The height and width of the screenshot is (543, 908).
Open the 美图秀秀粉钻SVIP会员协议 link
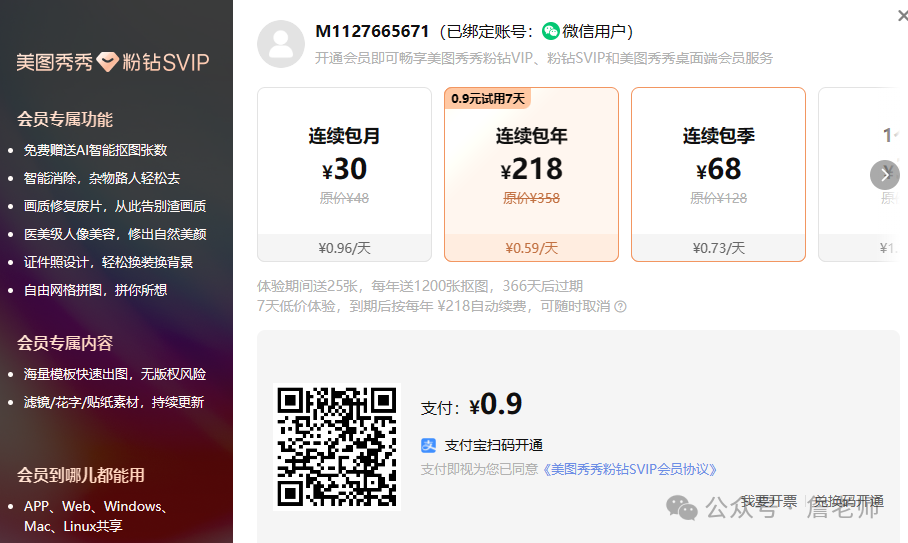coord(629,469)
